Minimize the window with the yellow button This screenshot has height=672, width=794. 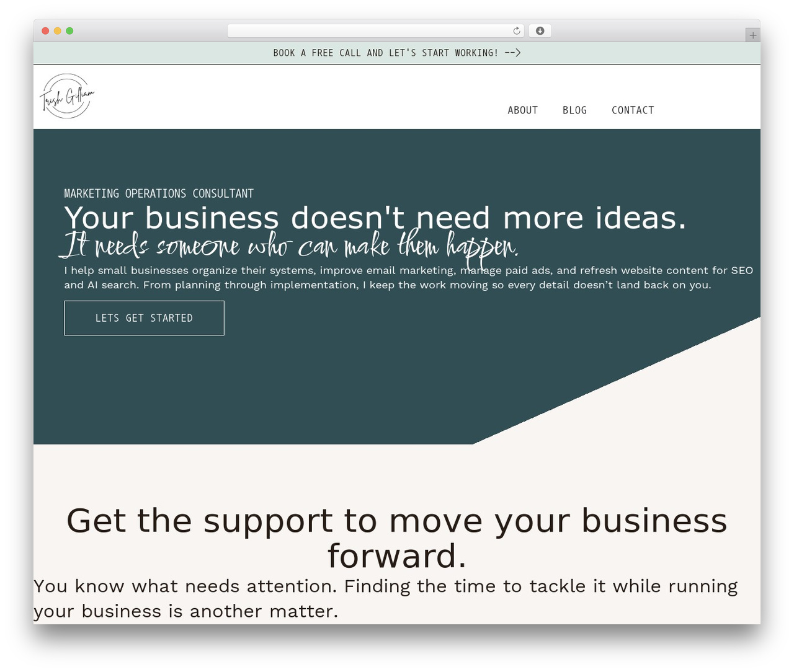58,31
